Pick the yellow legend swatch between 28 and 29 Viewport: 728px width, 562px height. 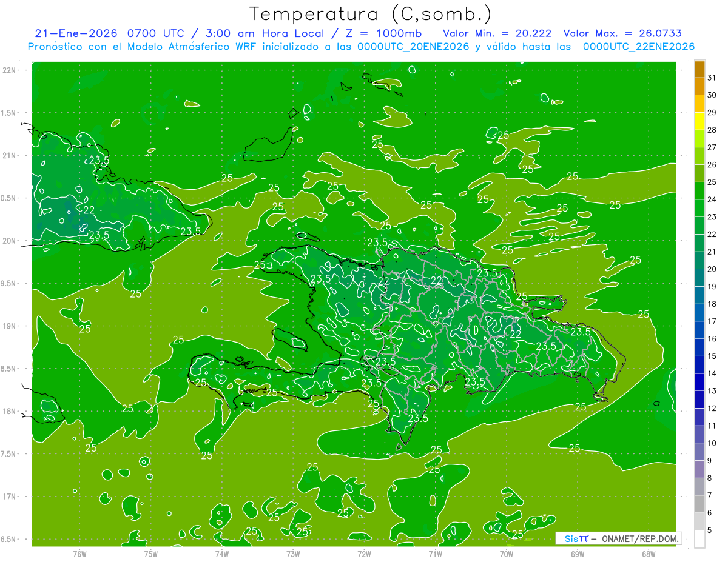[x=699, y=121]
